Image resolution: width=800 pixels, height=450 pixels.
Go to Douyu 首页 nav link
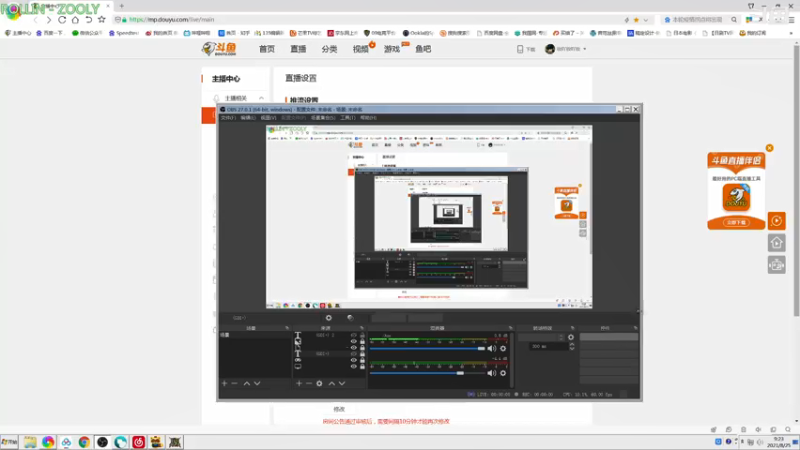pos(267,49)
